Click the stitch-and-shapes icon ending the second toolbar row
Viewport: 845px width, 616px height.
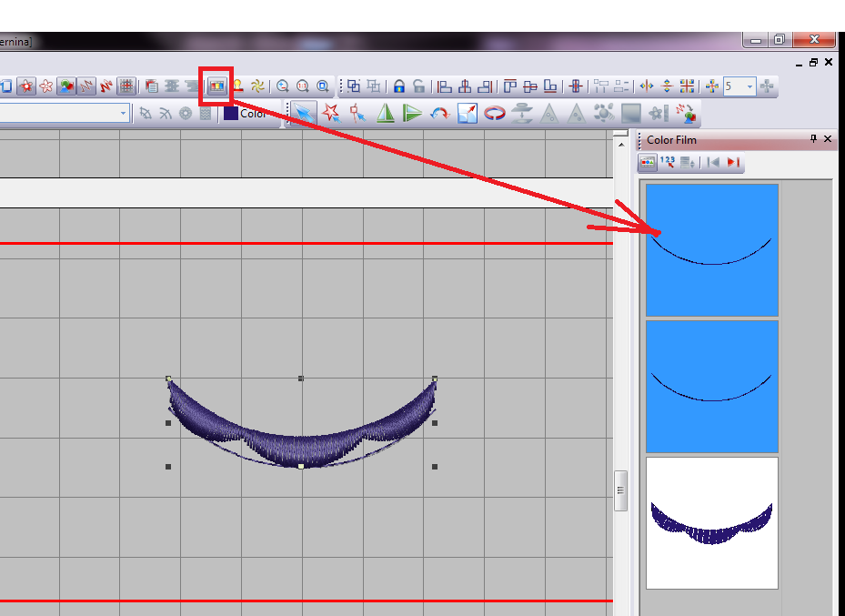686,113
